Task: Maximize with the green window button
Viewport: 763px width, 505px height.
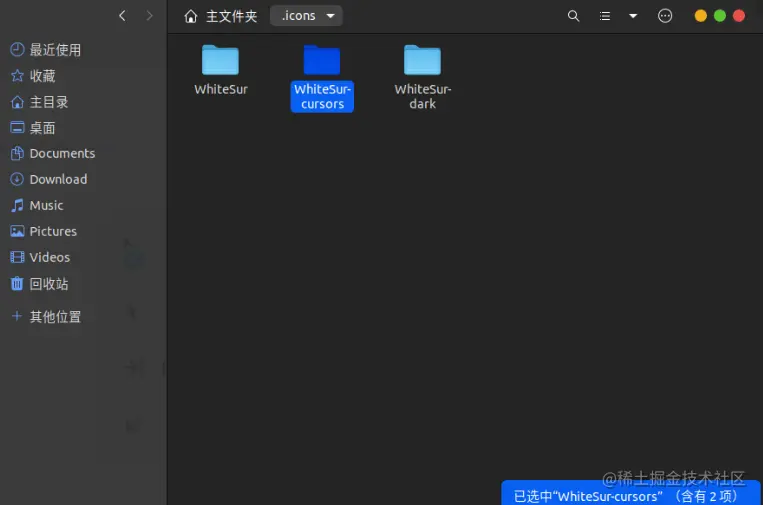Action: tap(720, 16)
